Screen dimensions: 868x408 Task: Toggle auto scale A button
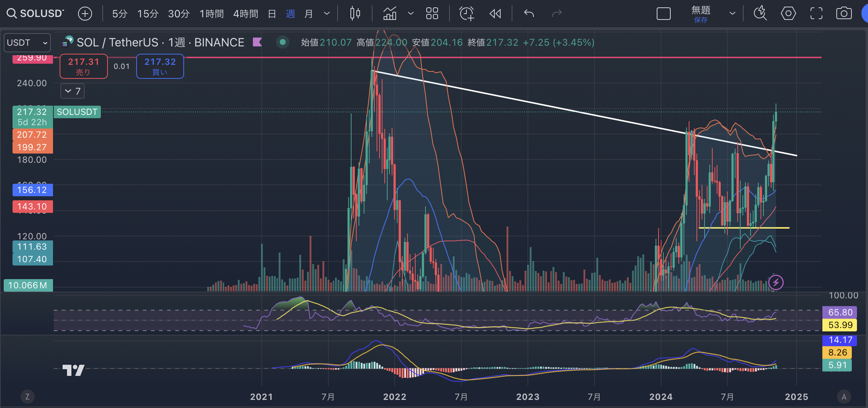tap(844, 397)
